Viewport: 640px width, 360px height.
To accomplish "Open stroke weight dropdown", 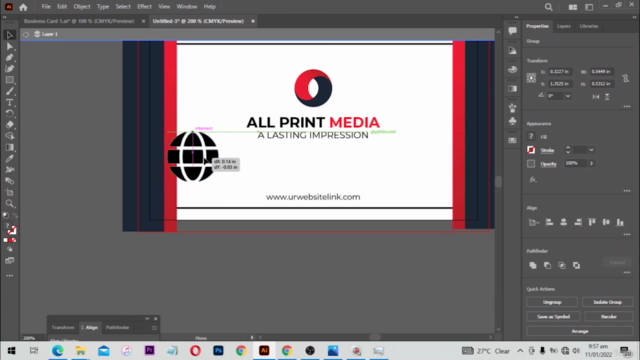I will (591, 150).
